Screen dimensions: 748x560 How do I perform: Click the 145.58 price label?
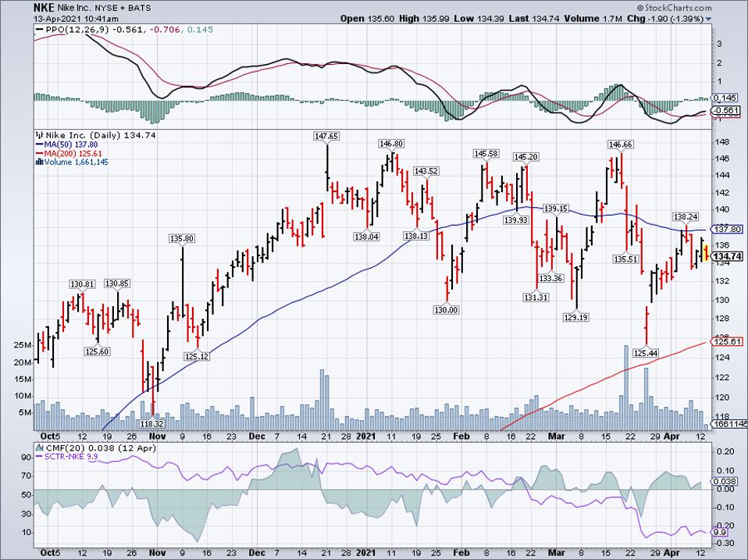pos(486,154)
